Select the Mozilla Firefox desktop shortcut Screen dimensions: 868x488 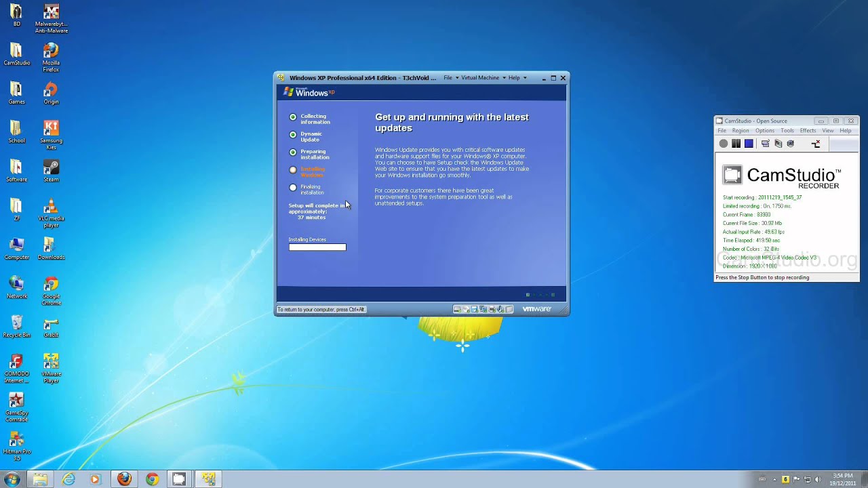(51, 57)
